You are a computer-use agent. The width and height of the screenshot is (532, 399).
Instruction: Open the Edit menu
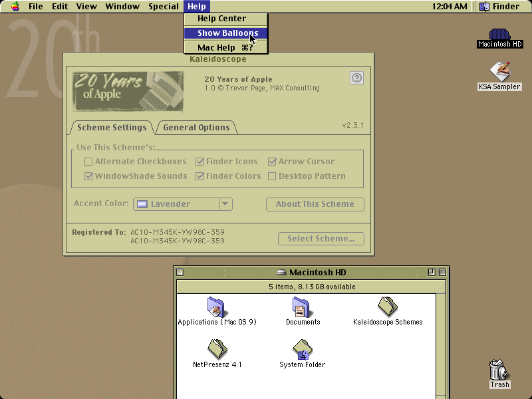(x=60, y=7)
